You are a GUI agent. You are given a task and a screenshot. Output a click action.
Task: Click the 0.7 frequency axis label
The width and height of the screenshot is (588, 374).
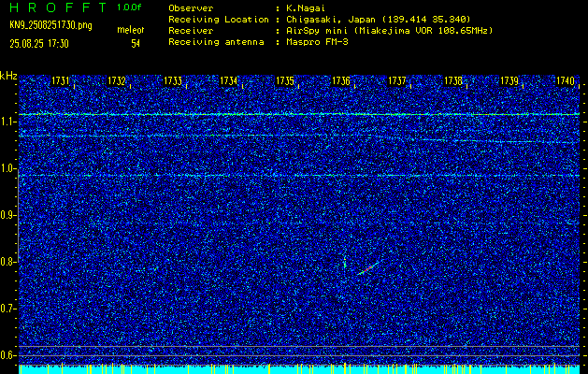7,309
